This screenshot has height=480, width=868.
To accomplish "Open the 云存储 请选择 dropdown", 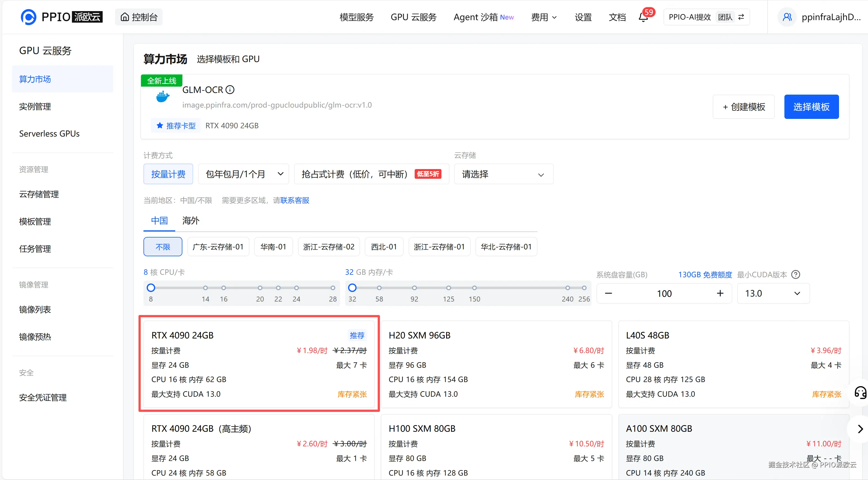I will pyautogui.click(x=504, y=174).
